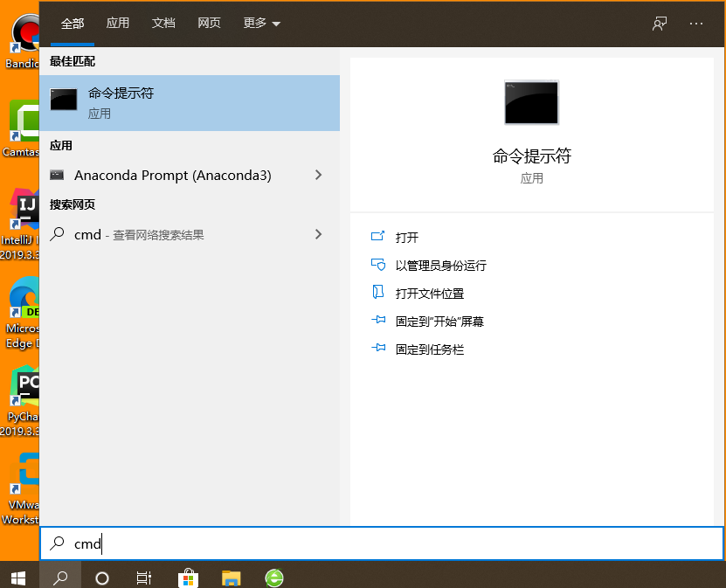The width and height of the screenshot is (726, 588).
Task: Open the ... options menu at top right
Action: click(696, 24)
